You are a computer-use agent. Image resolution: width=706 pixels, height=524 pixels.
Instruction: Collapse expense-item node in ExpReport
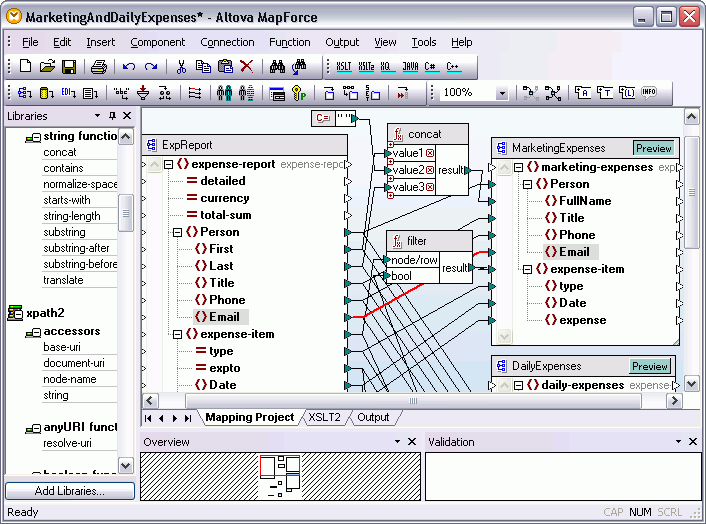[x=177, y=334]
